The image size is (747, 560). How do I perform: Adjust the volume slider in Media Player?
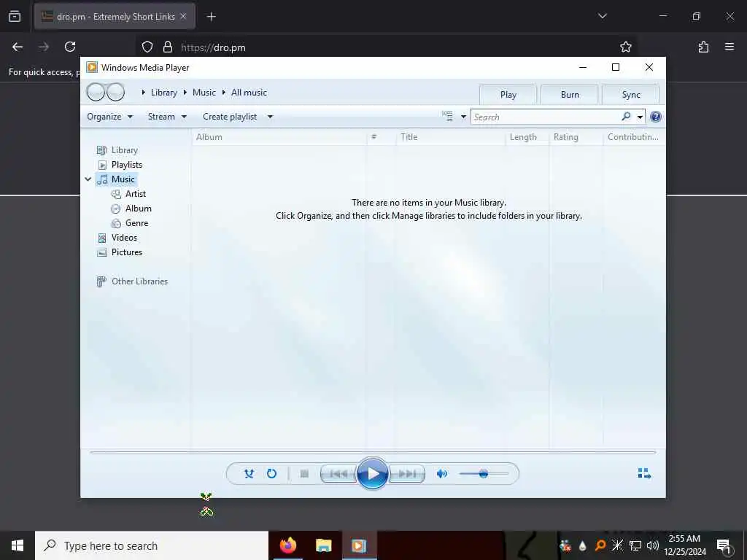tap(484, 473)
